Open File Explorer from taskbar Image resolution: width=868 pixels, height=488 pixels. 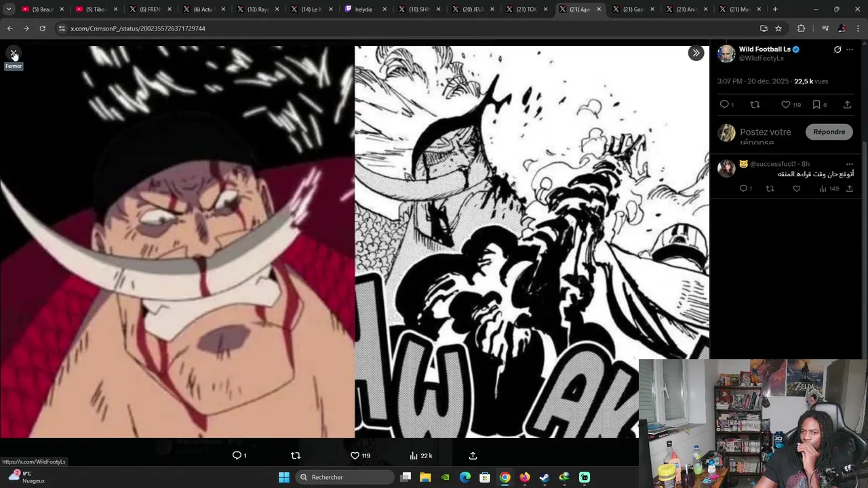click(x=425, y=477)
